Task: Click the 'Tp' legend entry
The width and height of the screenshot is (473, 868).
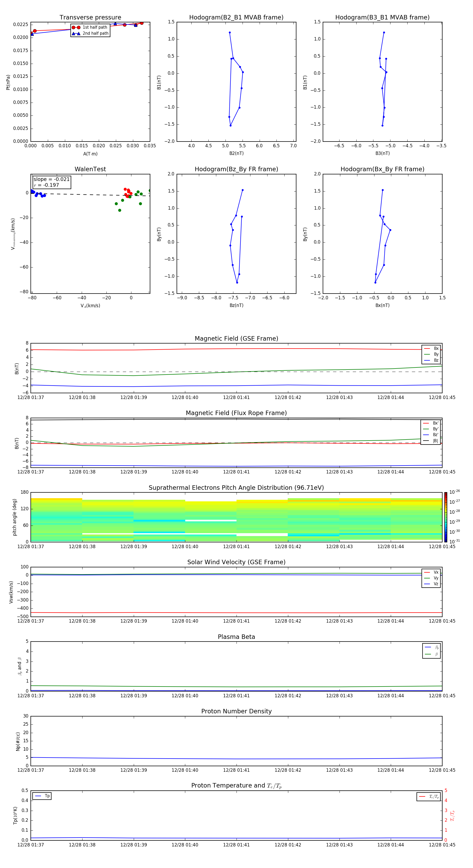Action: point(42,796)
